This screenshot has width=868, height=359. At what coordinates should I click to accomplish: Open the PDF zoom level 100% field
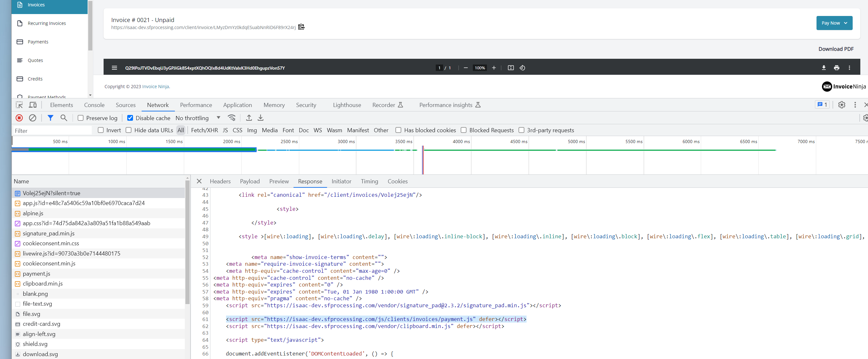coord(480,68)
